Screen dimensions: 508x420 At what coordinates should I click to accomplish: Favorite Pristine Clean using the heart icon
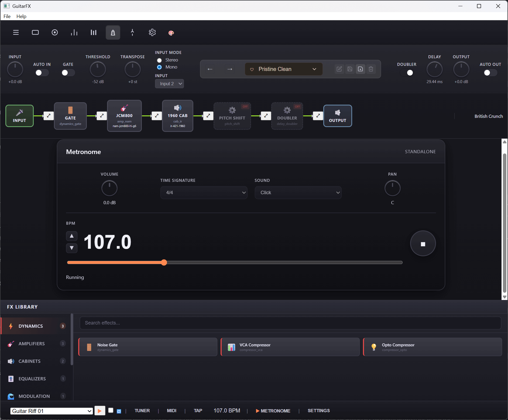pyautogui.click(x=252, y=69)
